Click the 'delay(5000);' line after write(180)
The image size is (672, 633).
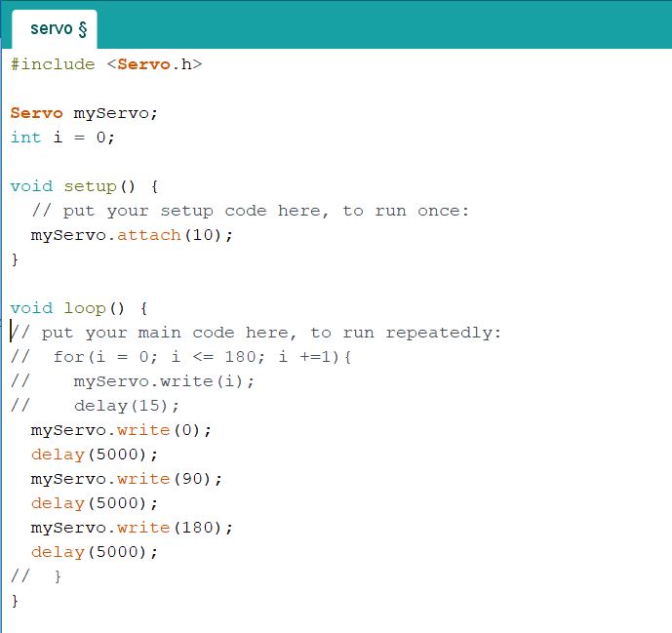pos(95,552)
